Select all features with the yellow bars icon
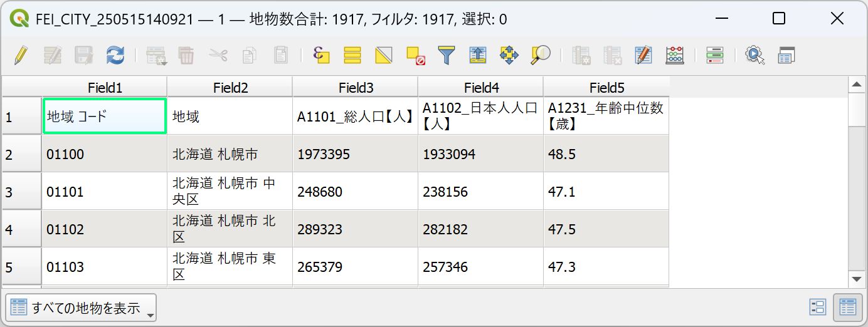Viewport: 868px width, 327px height. click(x=352, y=55)
